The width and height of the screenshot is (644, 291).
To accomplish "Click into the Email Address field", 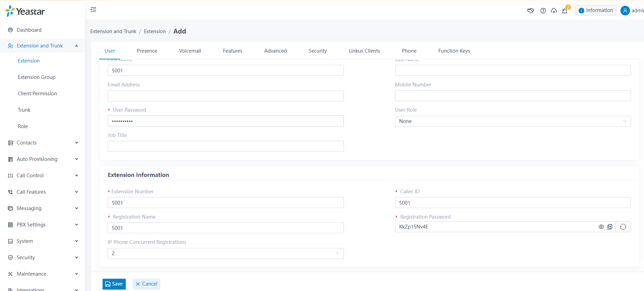I will click(x=226, y=96).
